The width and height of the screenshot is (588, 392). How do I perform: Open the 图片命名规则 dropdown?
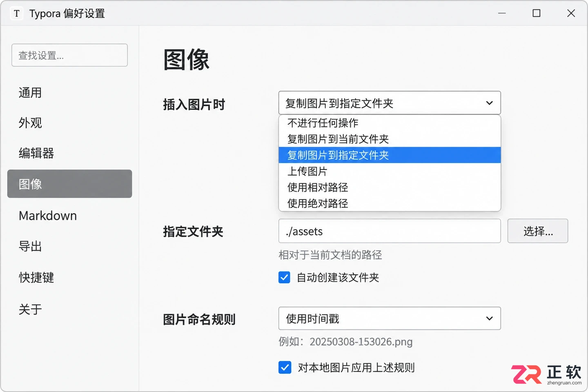click(x=390, y=318)
